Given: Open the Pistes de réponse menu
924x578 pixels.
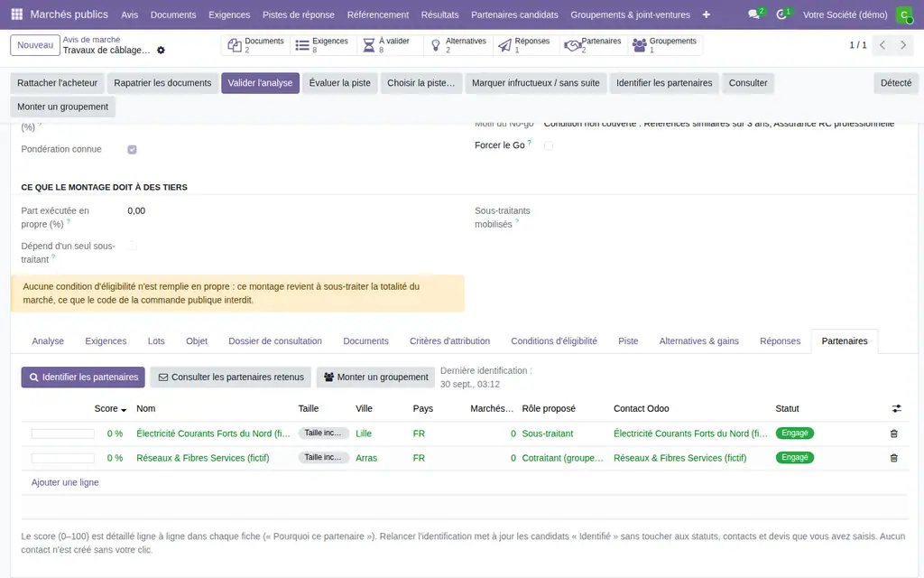Looking at the screenshot, I should tap(298, 14).
